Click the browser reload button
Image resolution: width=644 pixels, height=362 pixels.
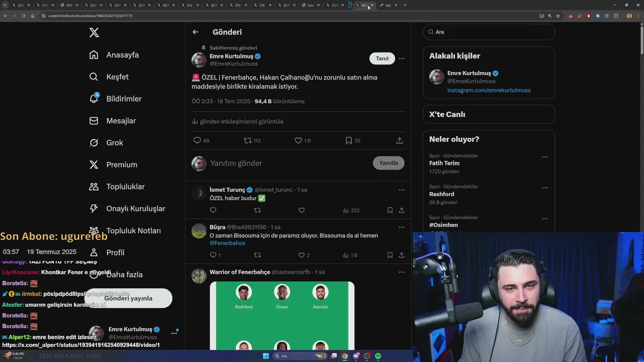(x=23, y=16)
